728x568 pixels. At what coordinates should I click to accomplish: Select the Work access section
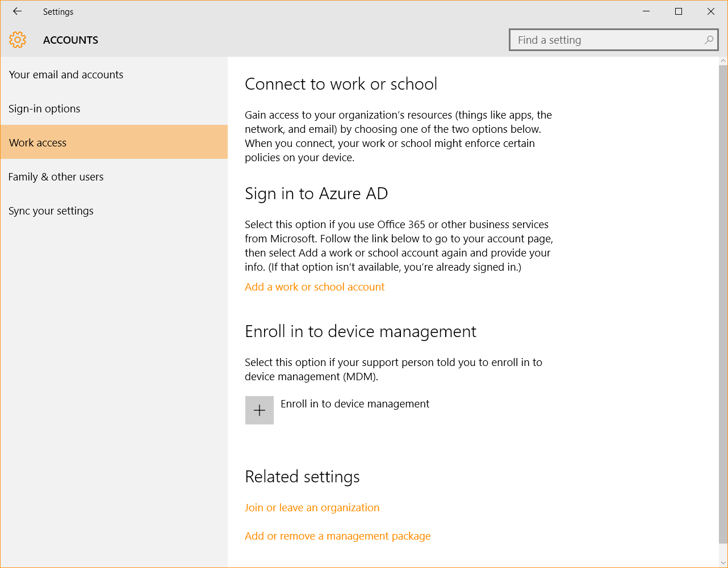[x=114, y=142]
